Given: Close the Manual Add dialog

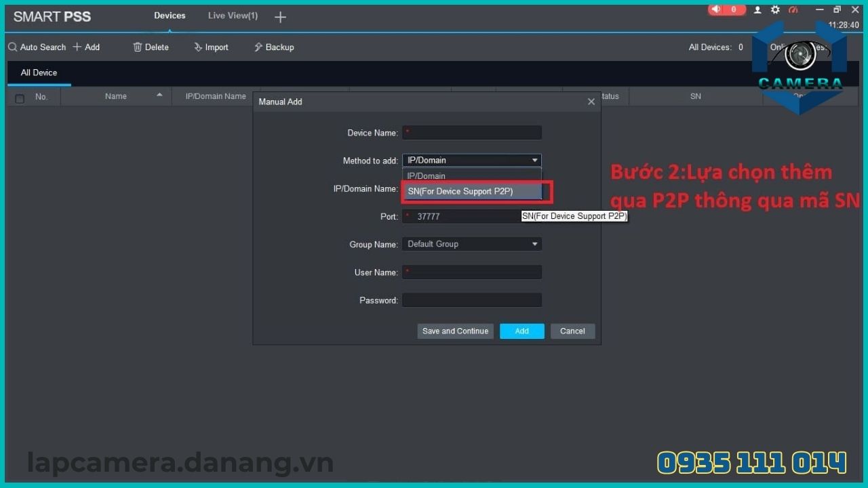Looking at the screenshot, I should 591,102.
